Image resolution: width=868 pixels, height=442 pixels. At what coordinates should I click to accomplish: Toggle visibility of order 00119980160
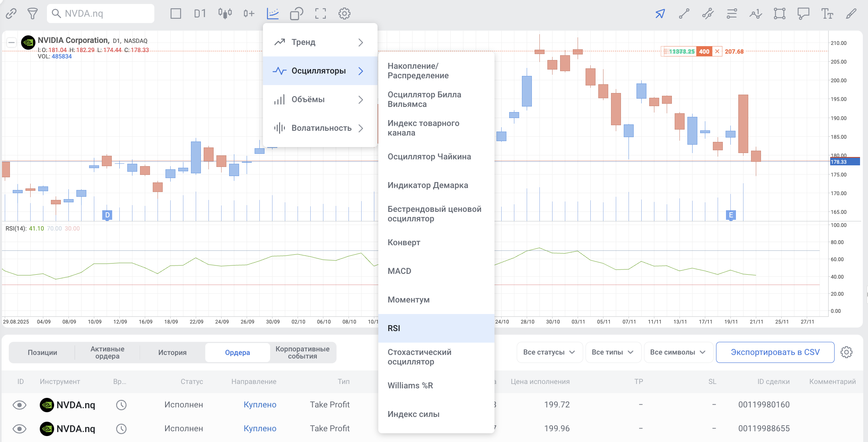tap(19, 405)
